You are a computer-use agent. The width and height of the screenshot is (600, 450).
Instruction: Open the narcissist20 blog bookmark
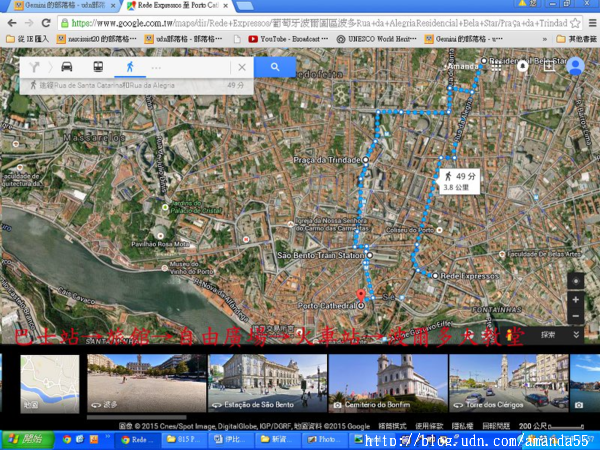pos(96,39)
